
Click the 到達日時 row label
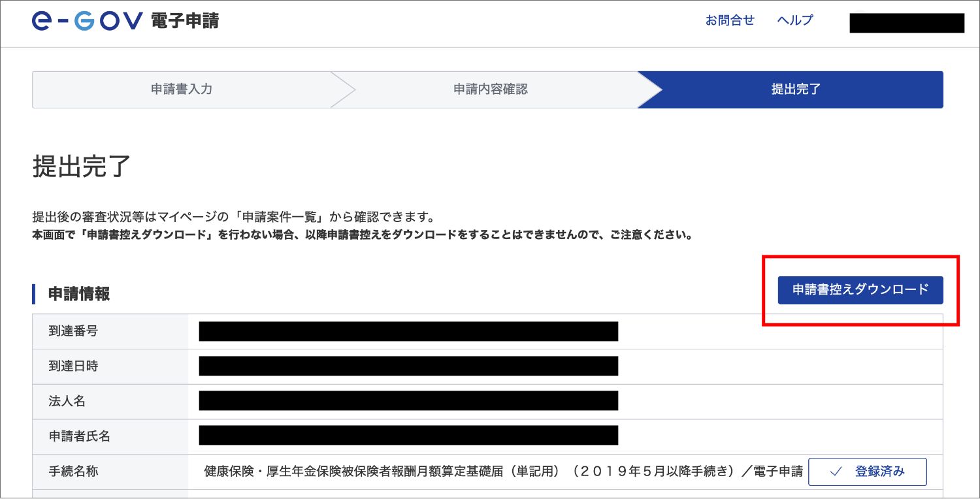pyautogui.click(x=73, y=366)
